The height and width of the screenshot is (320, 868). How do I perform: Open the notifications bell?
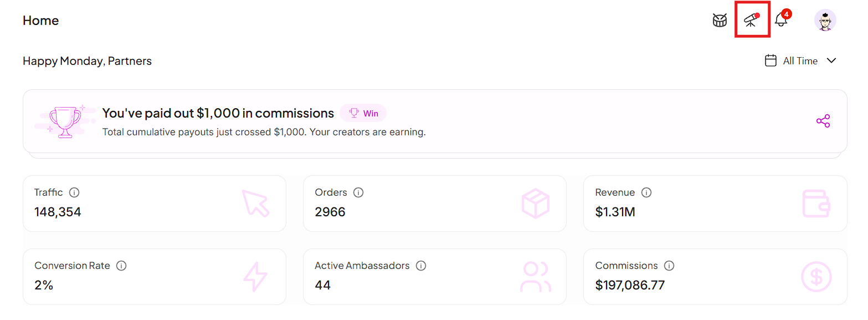pos(782,19)
